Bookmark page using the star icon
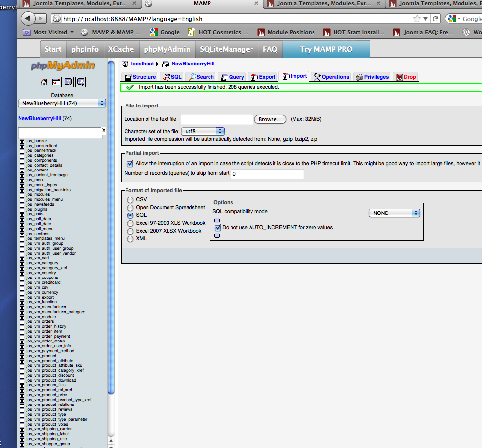This screenshot has width=482, height=448. click(x=417, y=19)
